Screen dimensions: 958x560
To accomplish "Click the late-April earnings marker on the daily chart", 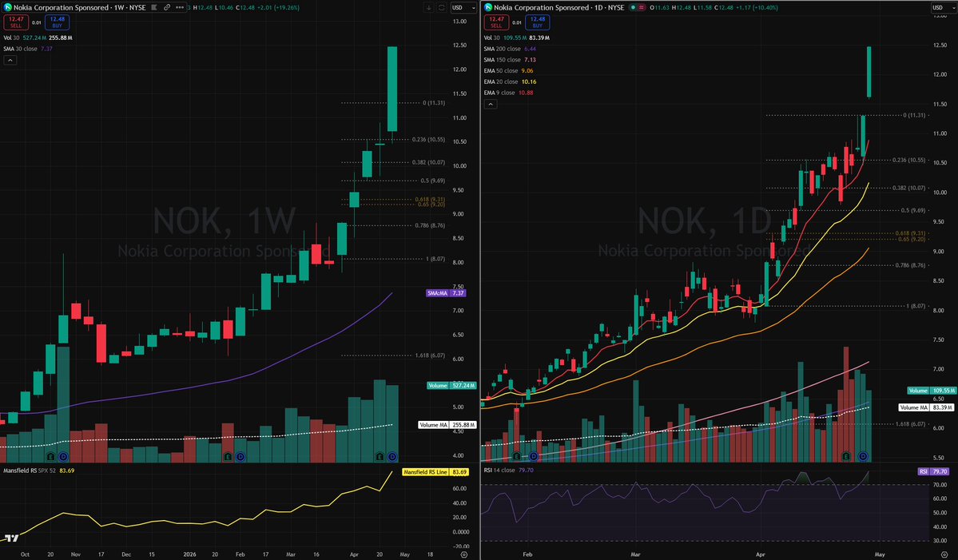I will click(846, 456).
